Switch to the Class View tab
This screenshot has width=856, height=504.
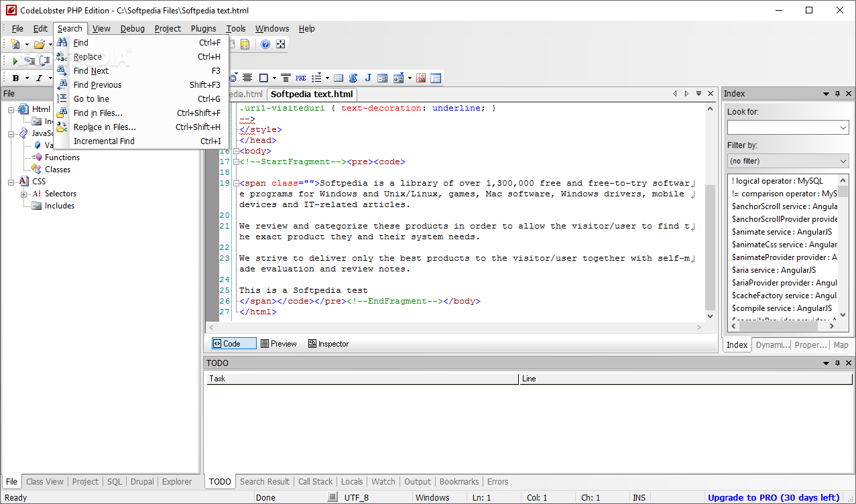click(45, 481)
